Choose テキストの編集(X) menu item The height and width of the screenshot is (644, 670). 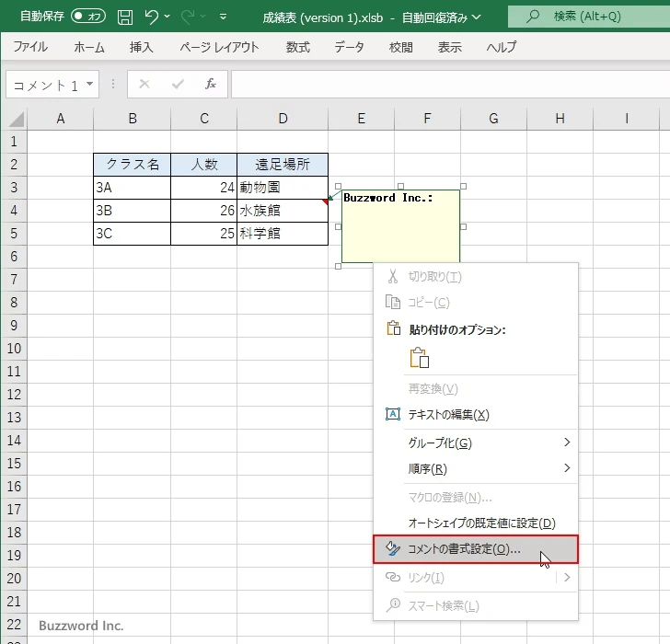476,415
